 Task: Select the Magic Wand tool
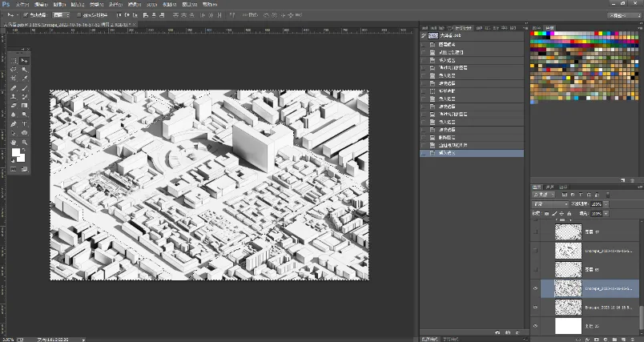(x=25, y=70)
